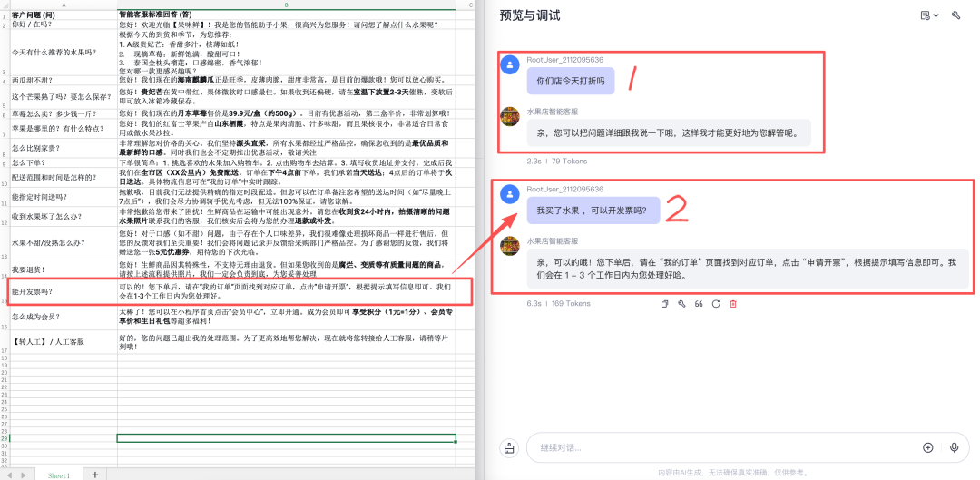Select the header cell '智能客服标准回答 (答)'

(x=286, y=14)
